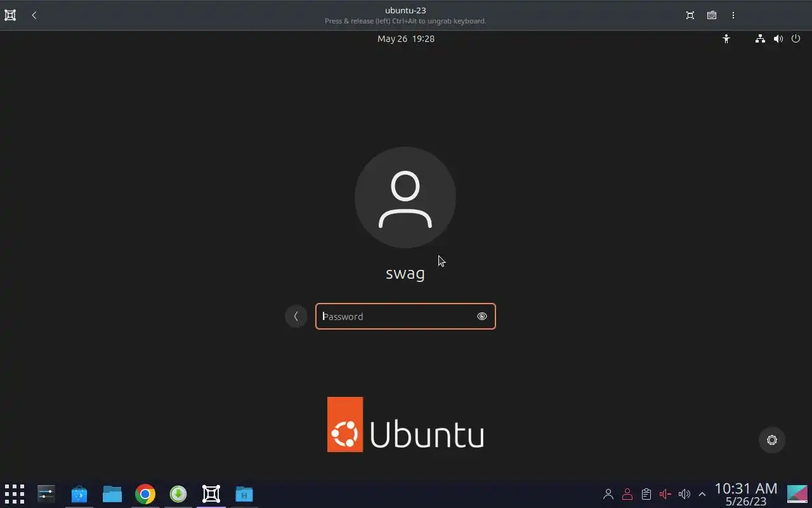Viewport: 812px width, 508px height.
Task: Click the show desktop corner icon
Action: point(797,494)
